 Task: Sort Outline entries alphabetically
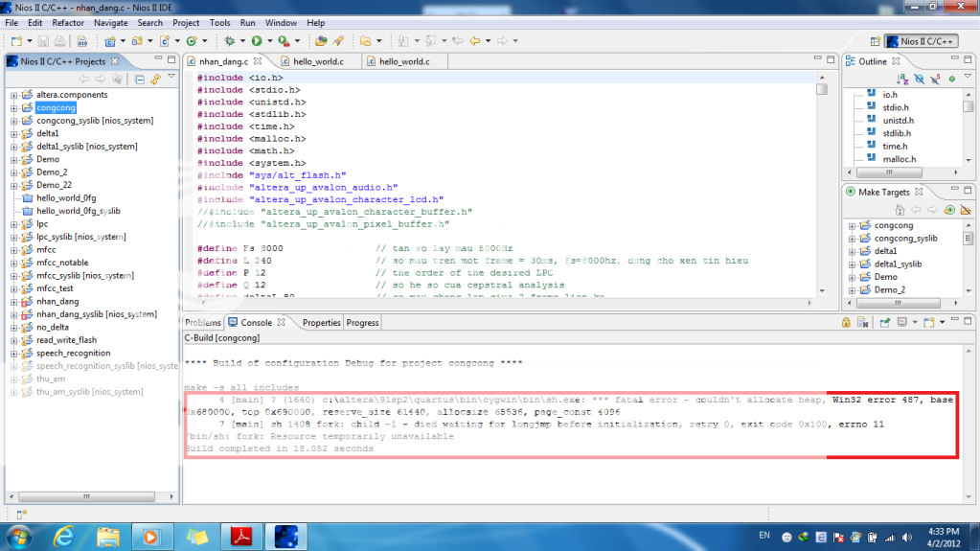900,80
